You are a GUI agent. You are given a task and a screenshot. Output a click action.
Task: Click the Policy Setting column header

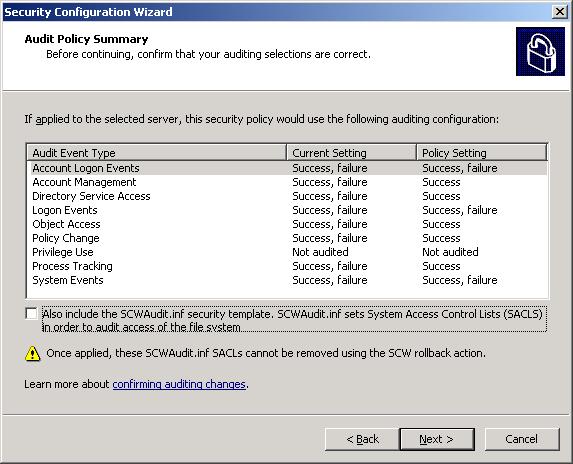[x=482, y=152]
